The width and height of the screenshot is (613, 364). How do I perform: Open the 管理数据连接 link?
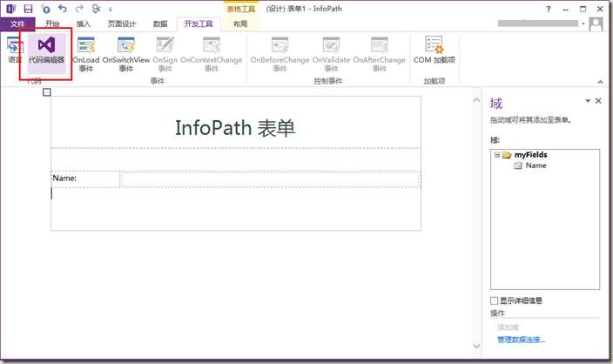click(521, 340)
